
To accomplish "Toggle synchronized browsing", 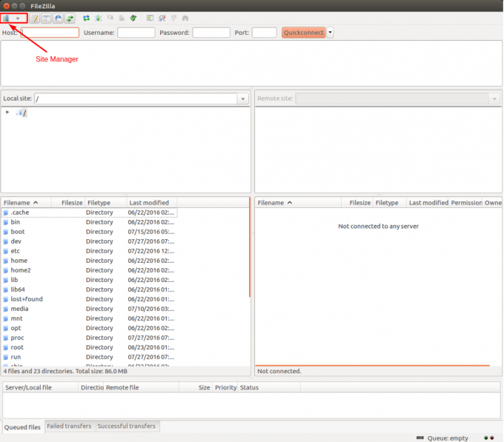I will 173,19.
